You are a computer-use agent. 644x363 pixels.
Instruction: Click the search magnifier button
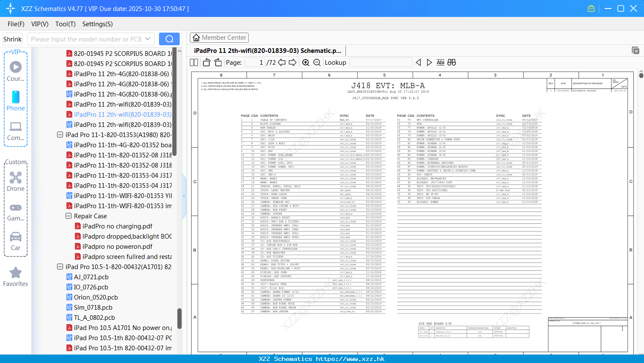(x=169, y=39)
